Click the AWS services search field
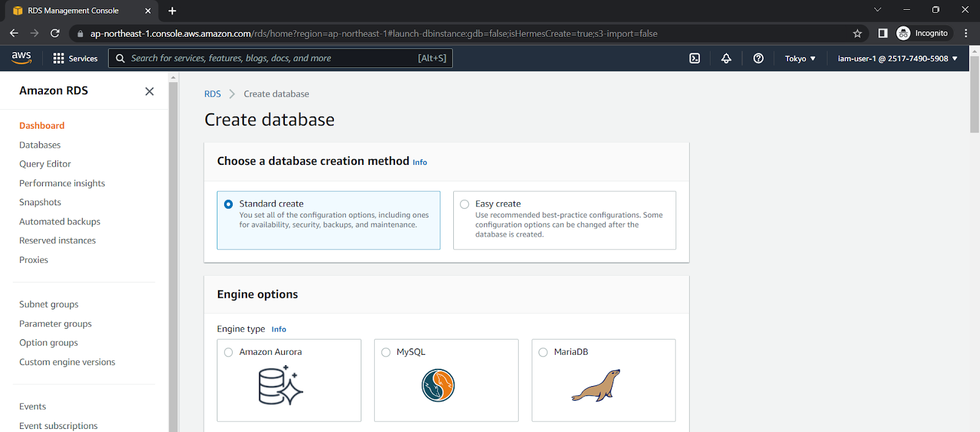980x432 pixels. [x=281, y=58]
